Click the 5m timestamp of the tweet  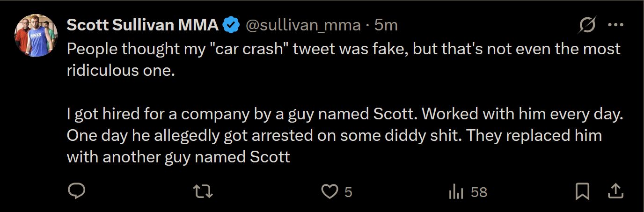tap(386, 25)
